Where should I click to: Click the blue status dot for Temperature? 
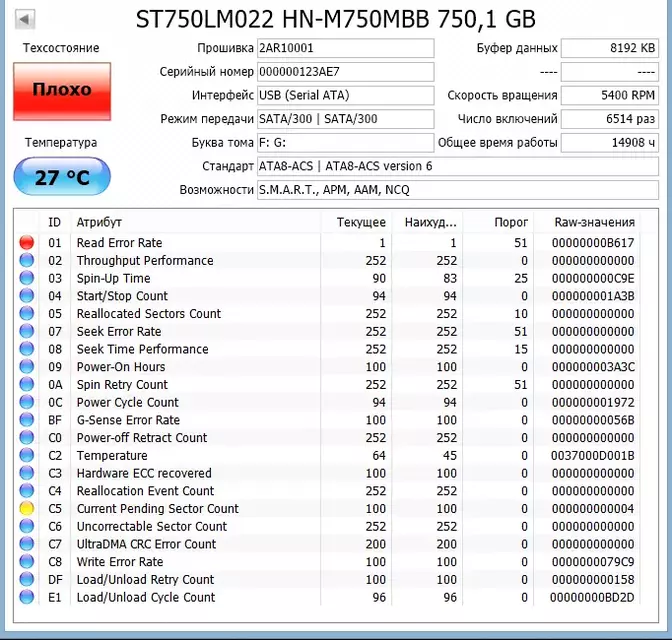click(27, 455)
